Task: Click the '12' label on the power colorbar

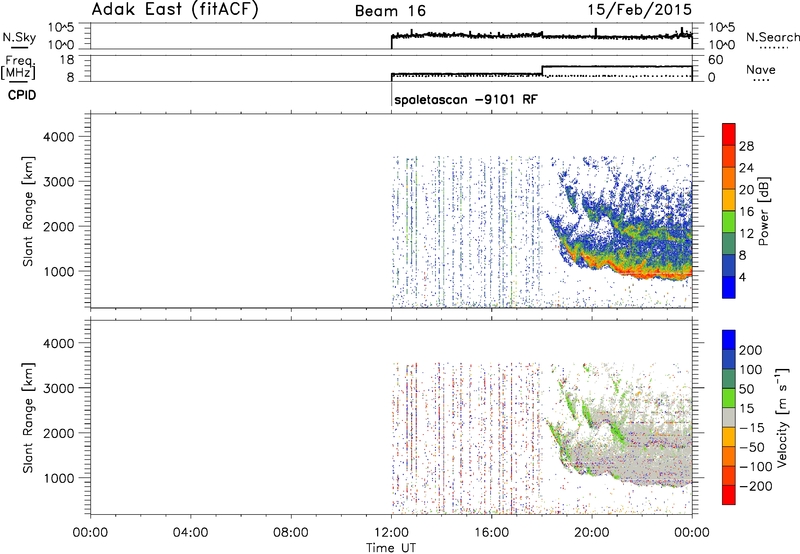Action: pyautogui.click(x=746, y=234)
